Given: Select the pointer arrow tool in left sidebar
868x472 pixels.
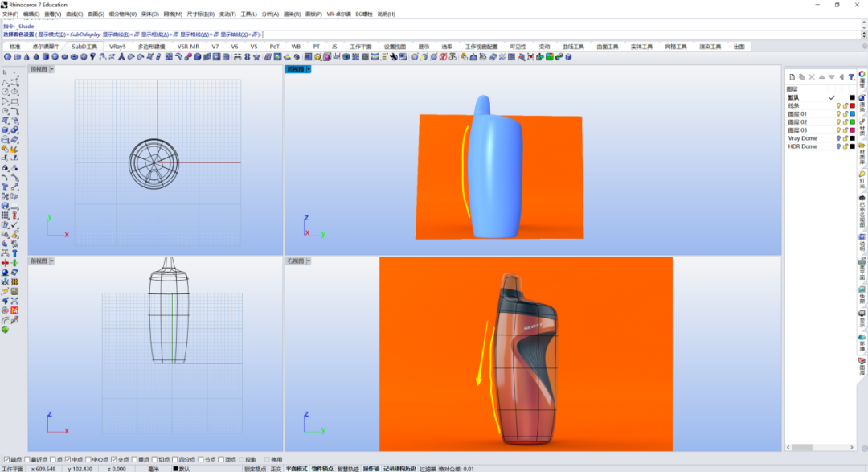Looking at the screenshot, I should (5, 72).
